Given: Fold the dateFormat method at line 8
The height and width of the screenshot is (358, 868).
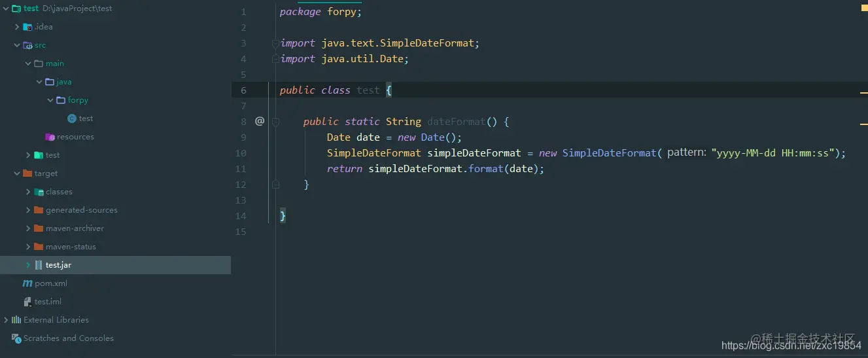Looking at the screenshot, I should 275,122.
